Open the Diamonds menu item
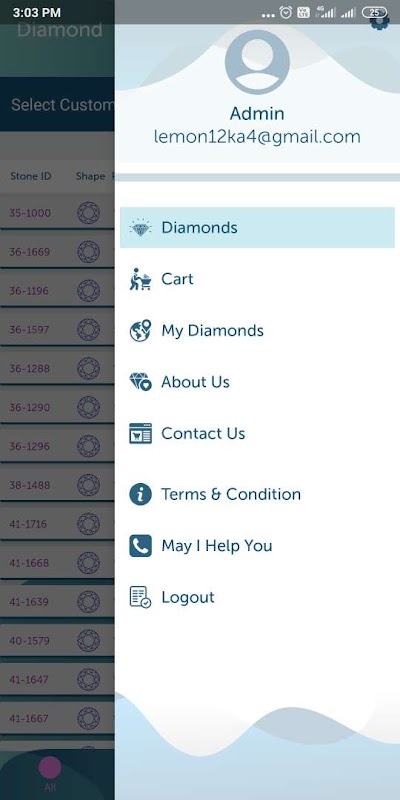400x800 pixels. (x=257, y=228)
